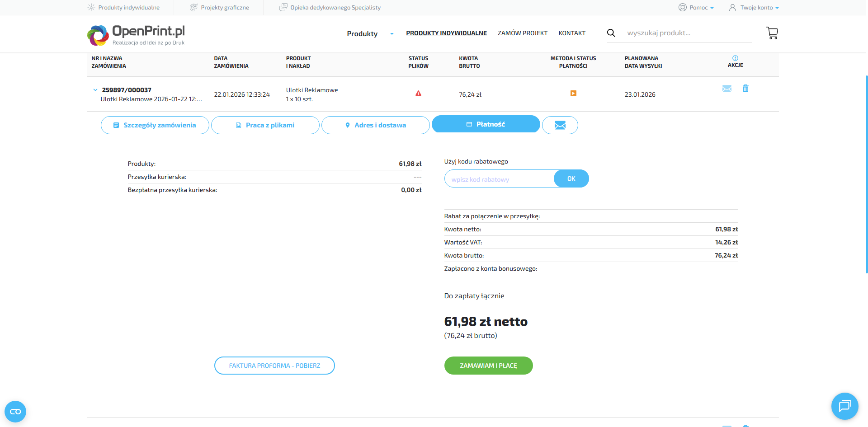This screenshot has width=868, height=427.
Task: Click the red file status warning icon
Action: tap(418, 94)
